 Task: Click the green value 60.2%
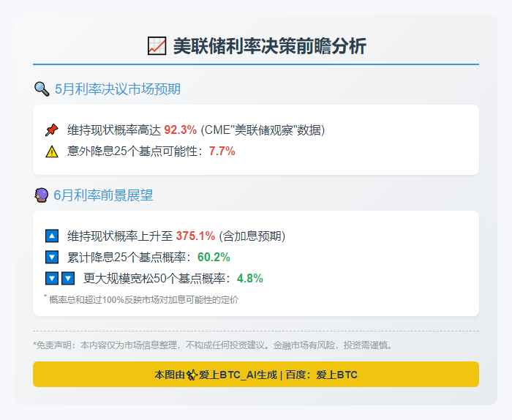214,257
